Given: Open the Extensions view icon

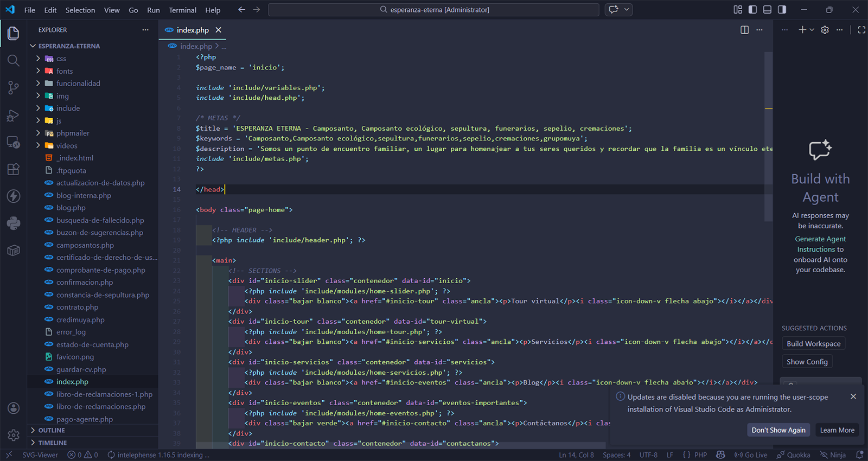Looking at the screenshot, I should pyautogui.click(x=14, y=169).
